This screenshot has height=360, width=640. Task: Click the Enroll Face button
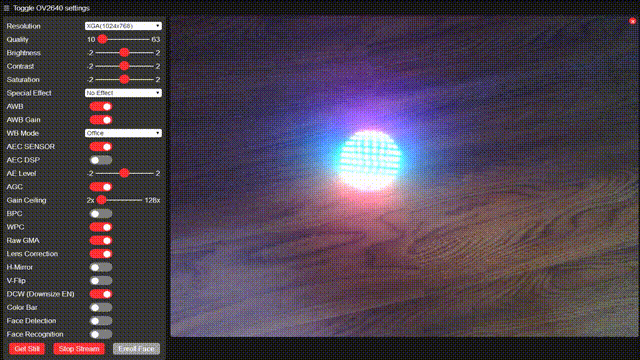click(136, 349)
